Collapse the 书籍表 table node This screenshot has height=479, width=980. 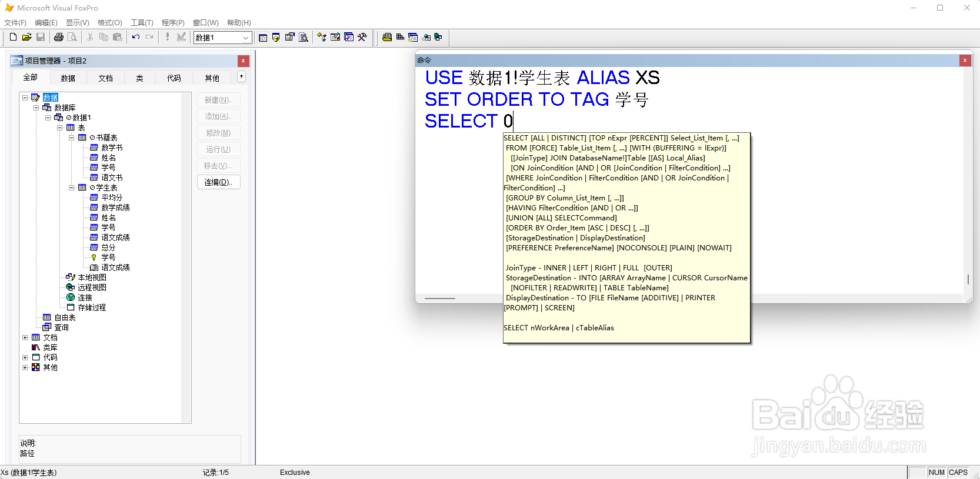pos(71,138)
